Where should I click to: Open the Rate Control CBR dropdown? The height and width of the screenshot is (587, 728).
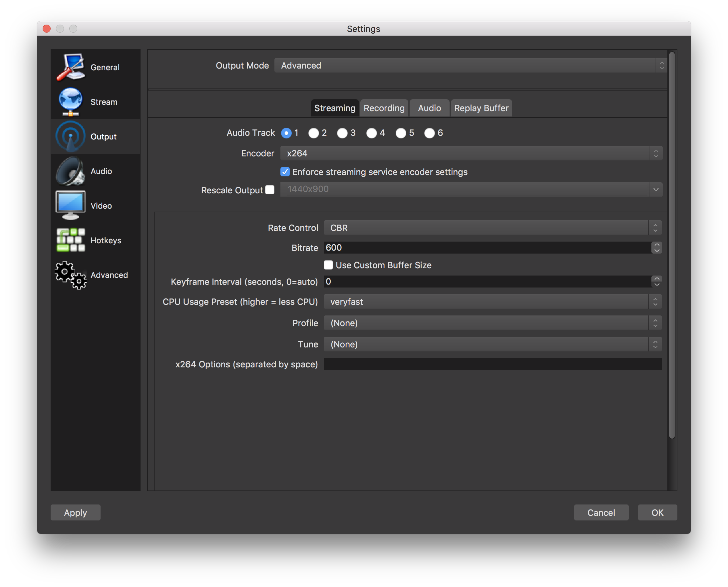(x=493, y=228)
